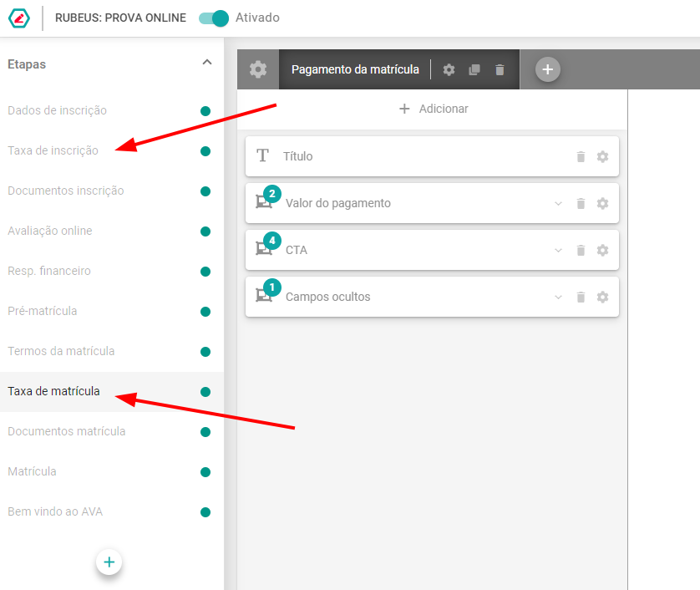The width and height of the screenshot is (700, 590).
Task: Click the CTA group icon with badge 4
Action: (x=264, y=248)
